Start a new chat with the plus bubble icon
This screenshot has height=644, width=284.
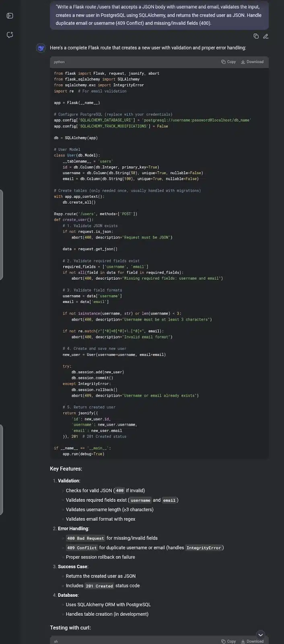pos(10,35)
